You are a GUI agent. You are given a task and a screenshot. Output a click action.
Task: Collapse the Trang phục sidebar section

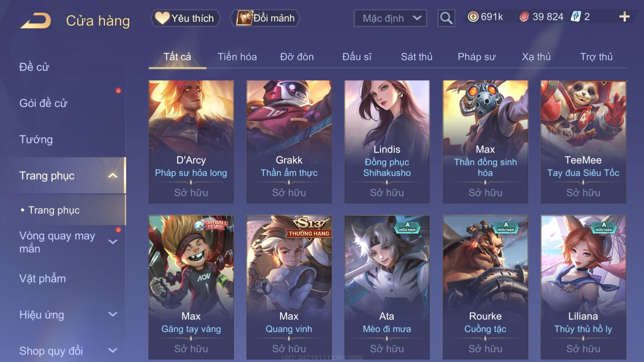coord(113,175)
